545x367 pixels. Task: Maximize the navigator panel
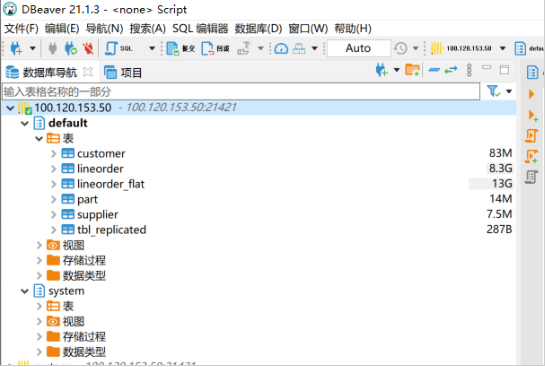pyautogui.click(x=504, y=70)
